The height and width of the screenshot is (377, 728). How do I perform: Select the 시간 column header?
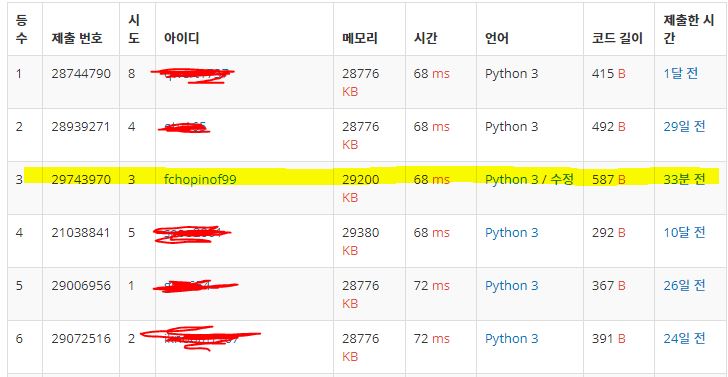pyautogui.click(x=425, y=38)
